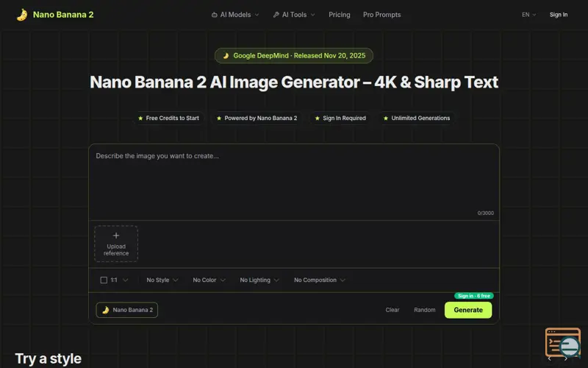This screenshot has height=368, width=588.
Task: Click the banana icon in release badge
Action: [226, 56]
